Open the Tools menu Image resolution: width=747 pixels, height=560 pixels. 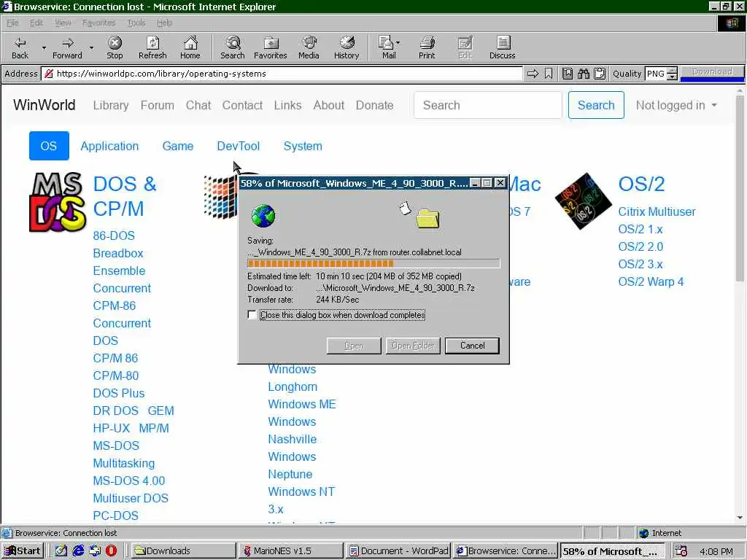[x=136, y=23]
